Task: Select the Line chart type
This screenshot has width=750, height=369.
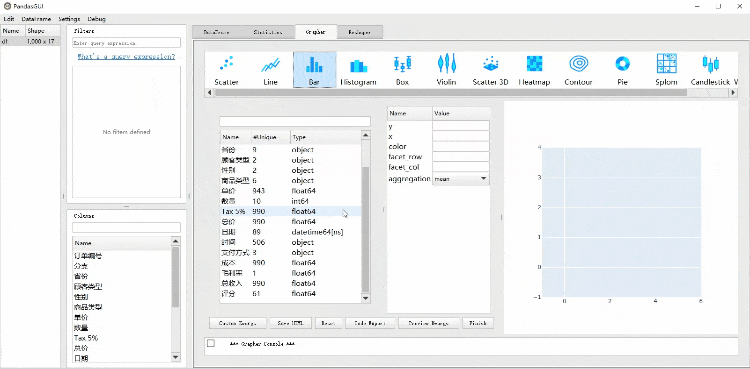Action: click(x=270, y=70)
